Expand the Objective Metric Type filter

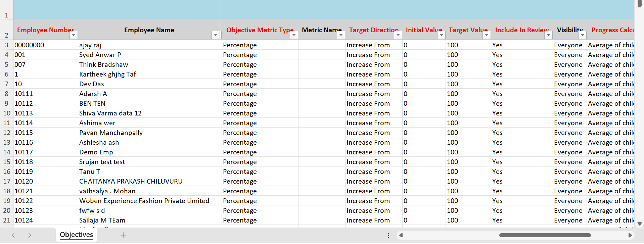coord(294,35)
